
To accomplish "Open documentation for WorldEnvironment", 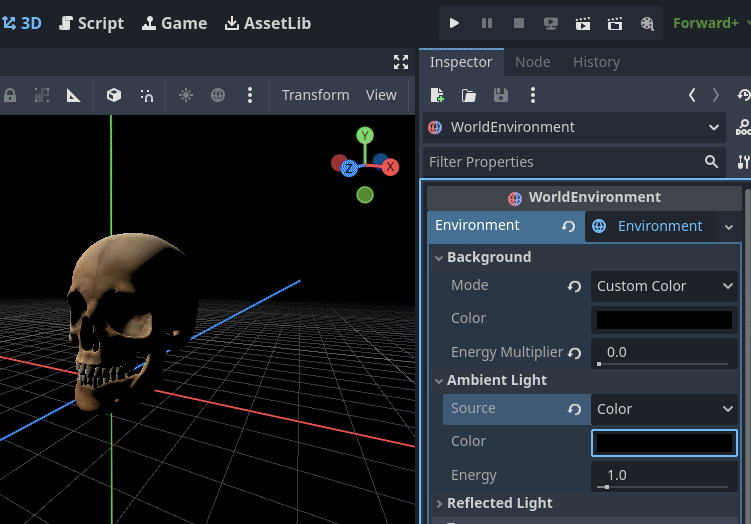I will 743,127.
